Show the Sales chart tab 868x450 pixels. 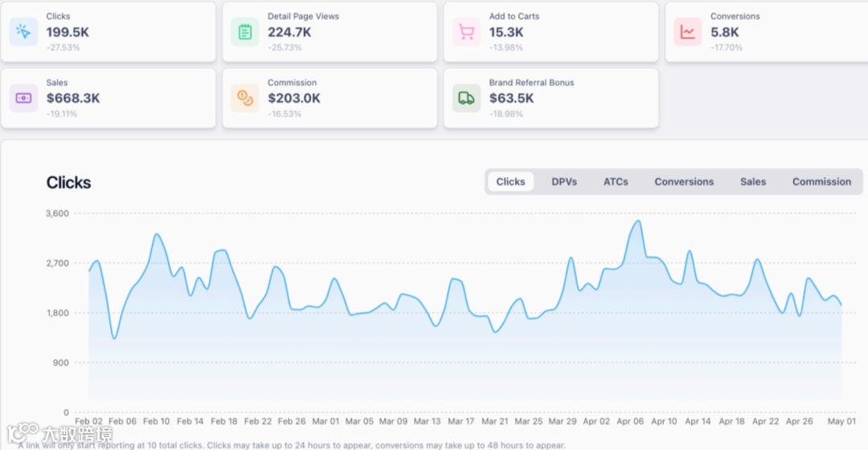coord(753,182)
